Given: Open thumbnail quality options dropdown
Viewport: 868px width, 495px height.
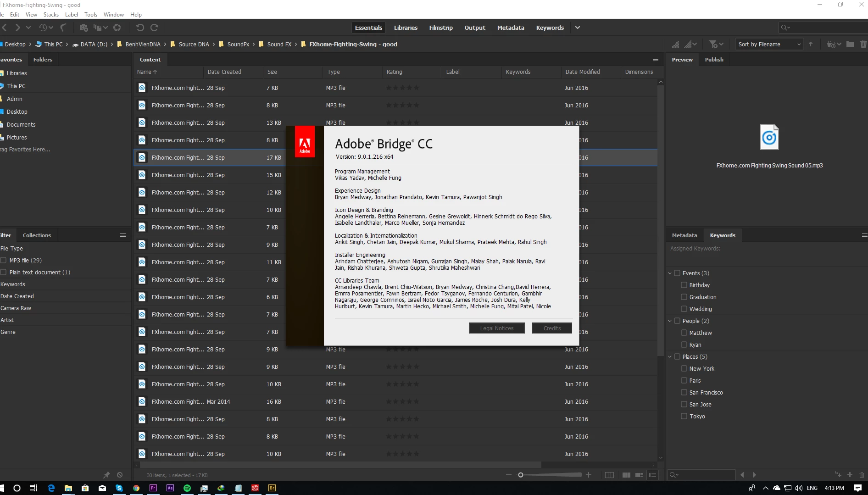Looking at the screenshot, I should 690,44.
